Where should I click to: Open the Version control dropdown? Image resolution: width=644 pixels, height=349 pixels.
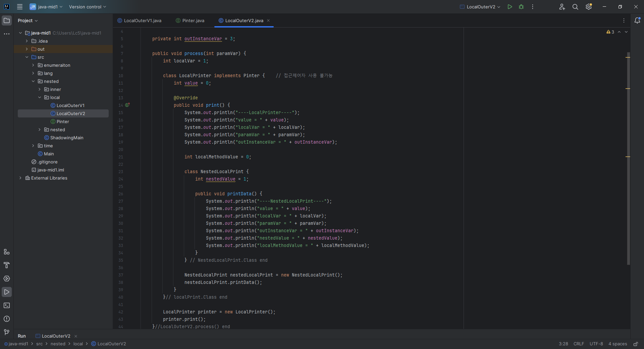[x=88, y=7]
